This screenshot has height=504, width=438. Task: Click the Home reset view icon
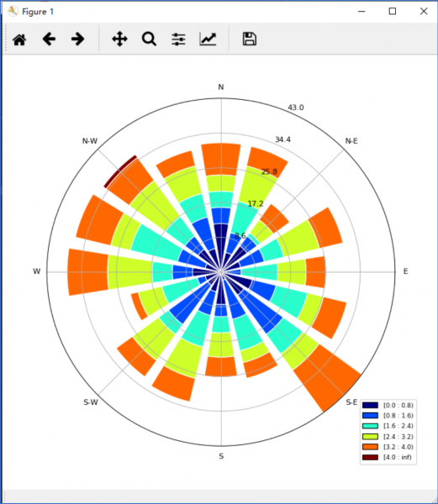pos(19,39)
